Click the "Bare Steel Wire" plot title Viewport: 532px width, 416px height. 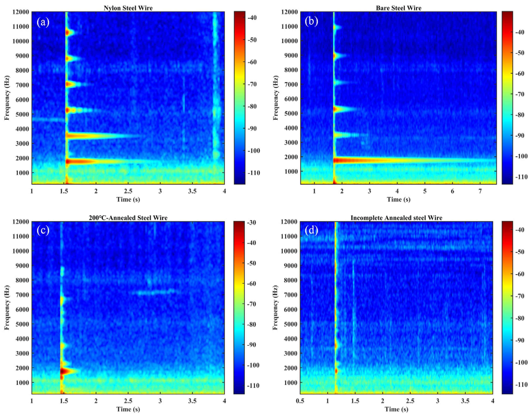[x=398, y=8]
